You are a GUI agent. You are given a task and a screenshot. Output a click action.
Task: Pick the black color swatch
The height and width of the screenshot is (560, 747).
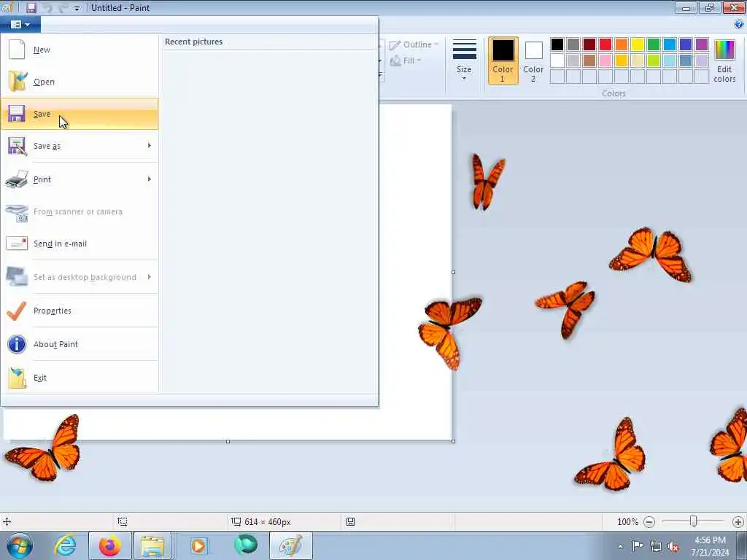coord(557,44)
